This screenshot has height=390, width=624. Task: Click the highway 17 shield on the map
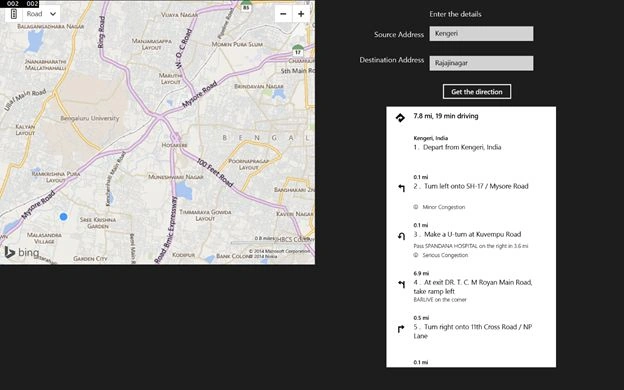298,50
